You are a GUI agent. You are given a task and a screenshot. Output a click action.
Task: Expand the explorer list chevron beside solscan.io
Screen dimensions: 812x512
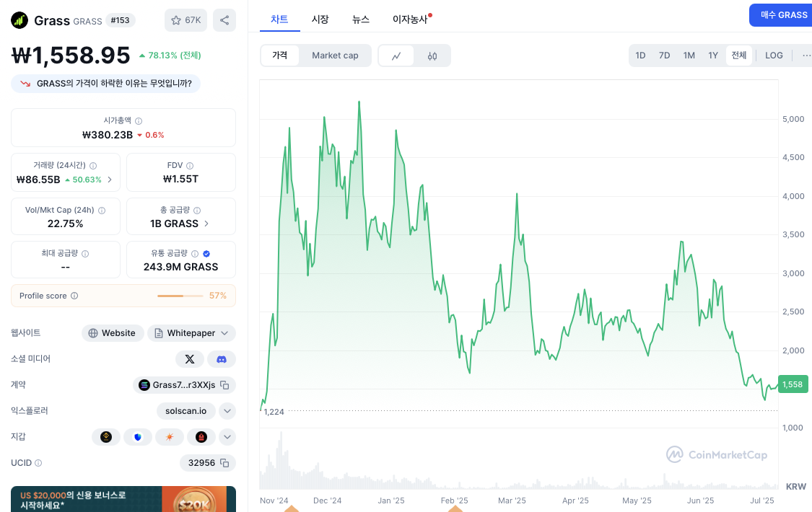pos(227,411)
